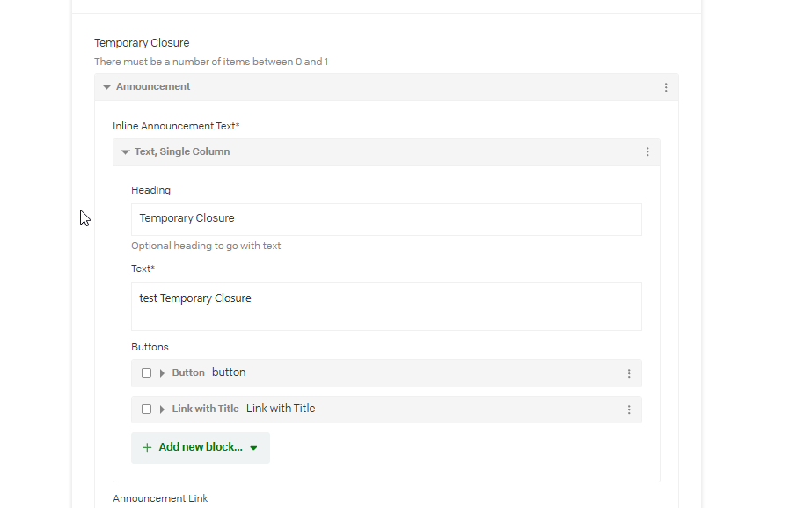812x508 pixels.
Task: Click the Heading field label
Action: click(x=150, y=190)
